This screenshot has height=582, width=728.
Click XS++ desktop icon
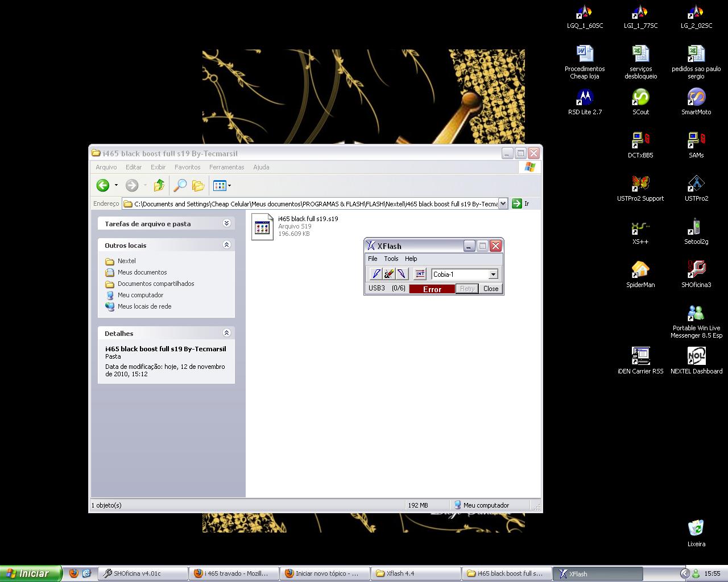[640, 232]
